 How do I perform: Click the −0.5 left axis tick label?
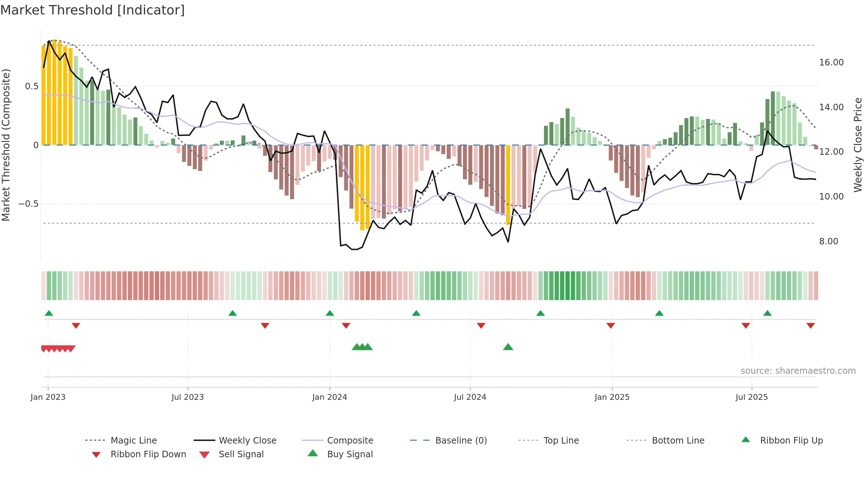[x=29, y=204]
